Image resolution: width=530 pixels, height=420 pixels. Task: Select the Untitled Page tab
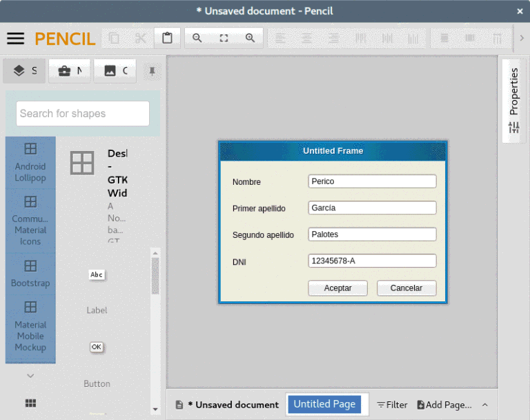[324, 404]
